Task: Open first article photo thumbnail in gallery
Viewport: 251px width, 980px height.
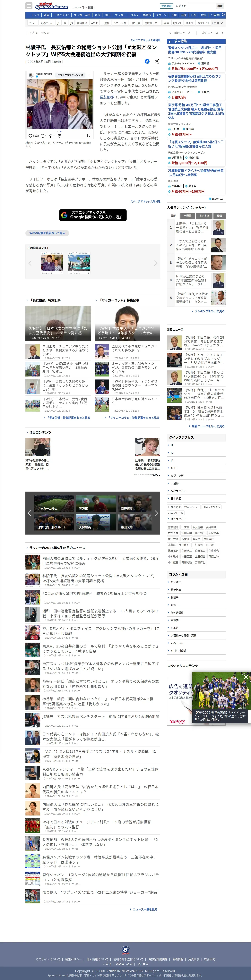Action: 52,263
